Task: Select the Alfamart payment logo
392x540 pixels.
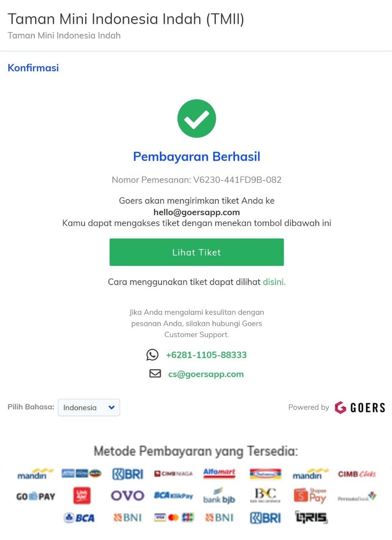Action: pyautogui.click(x=219, y=473)
